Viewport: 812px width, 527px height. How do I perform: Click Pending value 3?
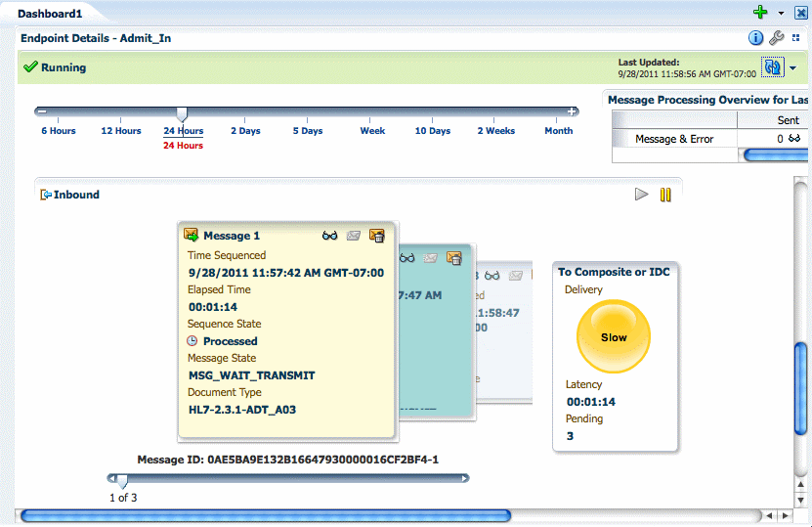click(x=571, y=436)
